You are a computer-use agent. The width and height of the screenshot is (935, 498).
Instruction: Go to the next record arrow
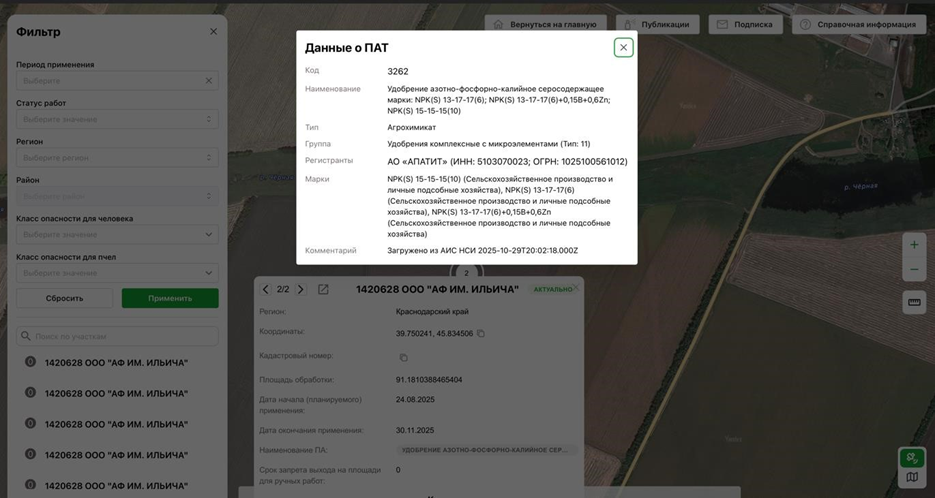[301, 290]
